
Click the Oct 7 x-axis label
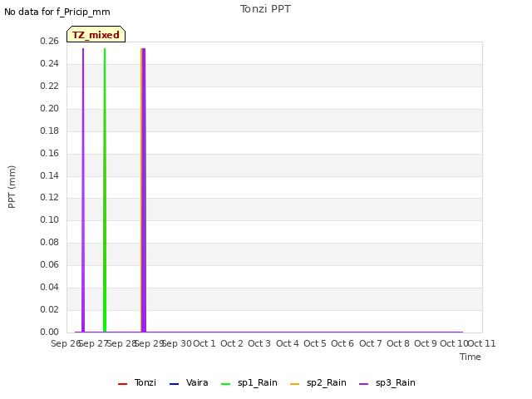point(371,343)
